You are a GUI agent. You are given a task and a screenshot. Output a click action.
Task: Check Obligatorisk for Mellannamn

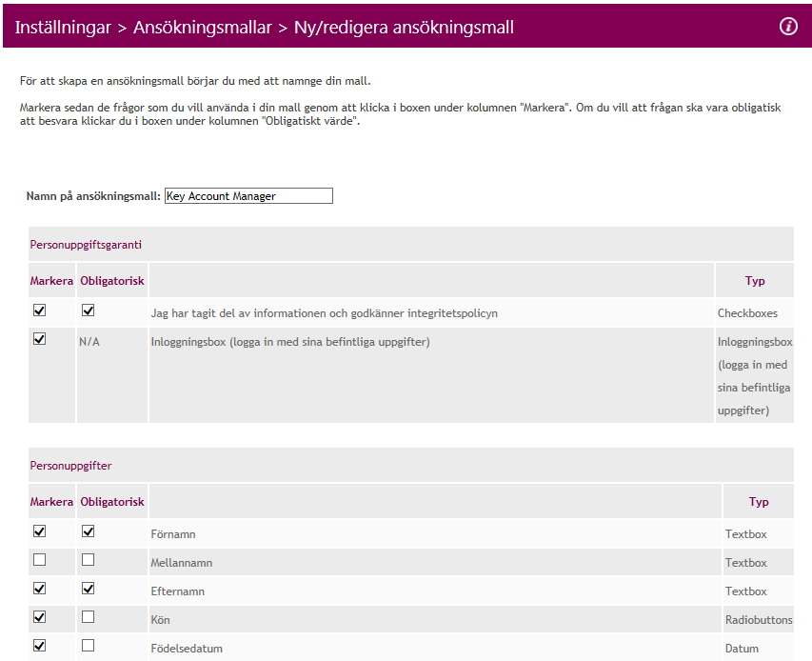[x=88, y=560]
